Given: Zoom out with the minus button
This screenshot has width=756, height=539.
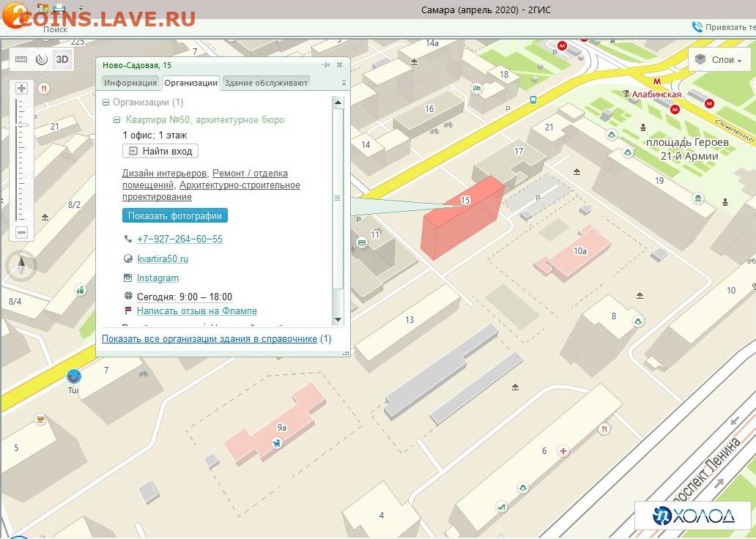Looking at the screenshot, I should point(22,232).
